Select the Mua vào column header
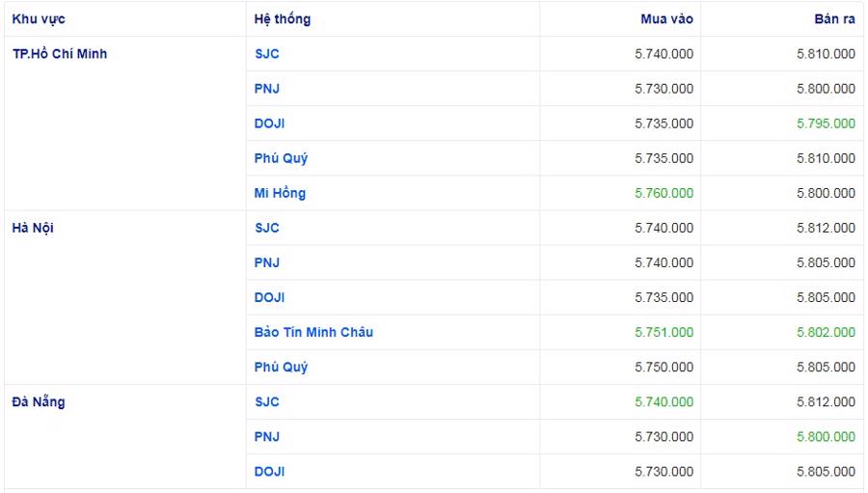The height and width of the screenshot is (493, 868). [666, 19]
